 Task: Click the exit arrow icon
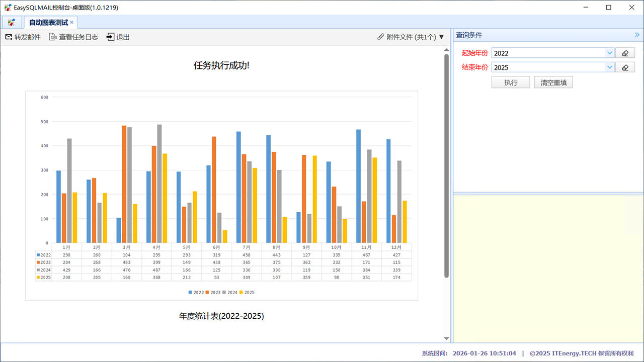111,37
